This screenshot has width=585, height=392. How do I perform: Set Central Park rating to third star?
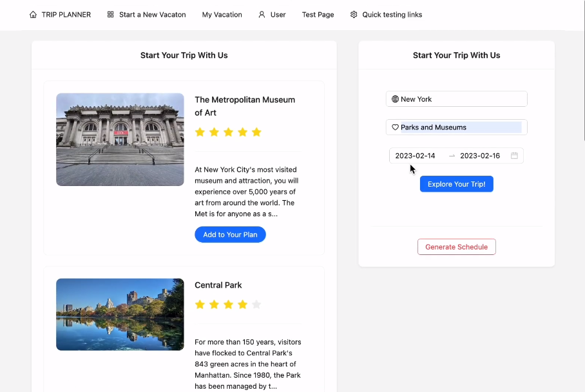[228, 304]
